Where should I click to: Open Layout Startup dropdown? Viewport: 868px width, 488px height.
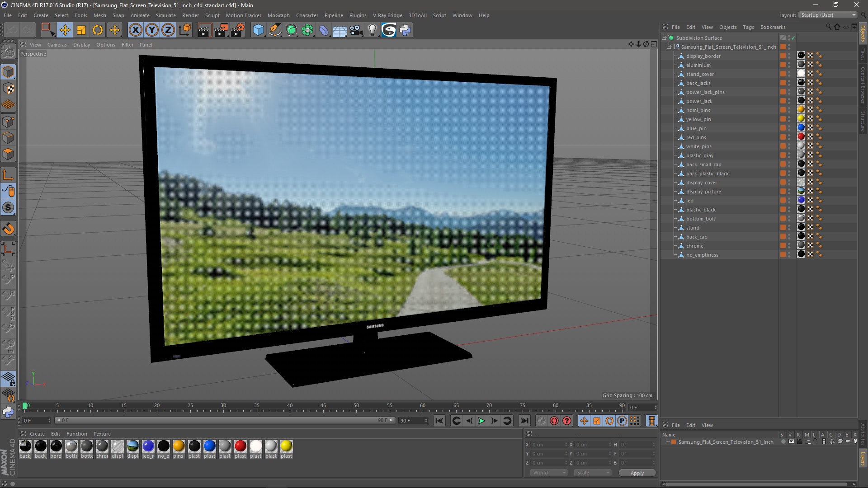828,15
